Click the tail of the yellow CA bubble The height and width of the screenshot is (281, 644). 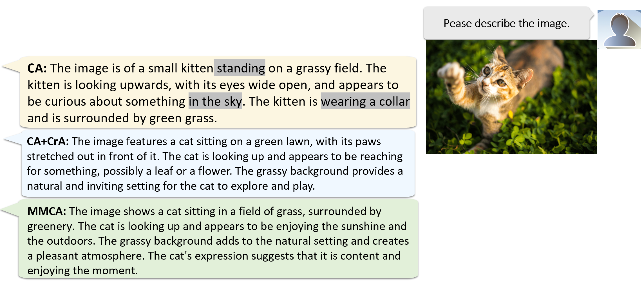11,67
